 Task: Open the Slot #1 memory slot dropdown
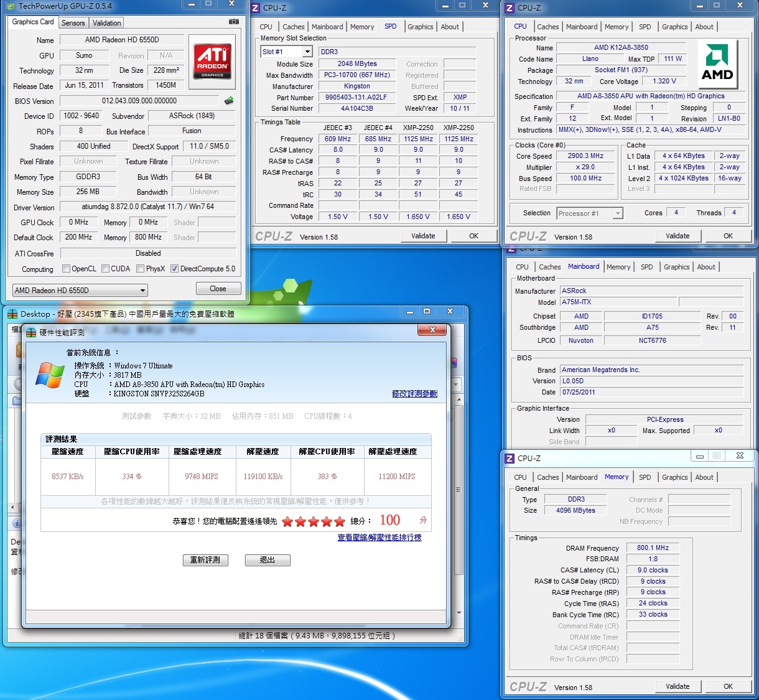click(307, 52)
